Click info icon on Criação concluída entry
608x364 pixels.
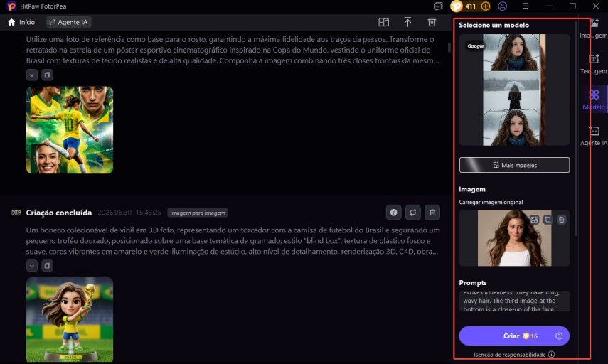pyautogui.click(x=393, y=213)
